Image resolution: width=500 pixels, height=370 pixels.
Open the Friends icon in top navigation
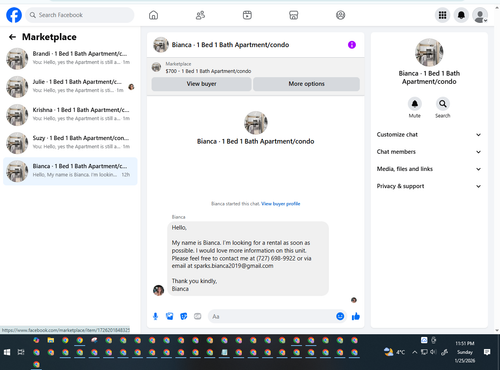pos(200,15)
